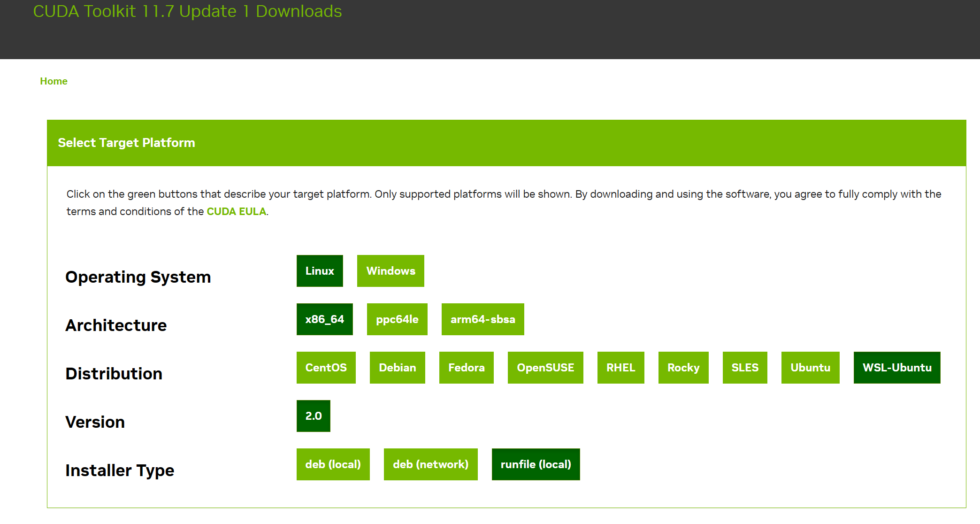This screenshot has height=524, width=980.
Task: Choose WSL-Ubuntu distribution
Action: (x=897, y=368)
